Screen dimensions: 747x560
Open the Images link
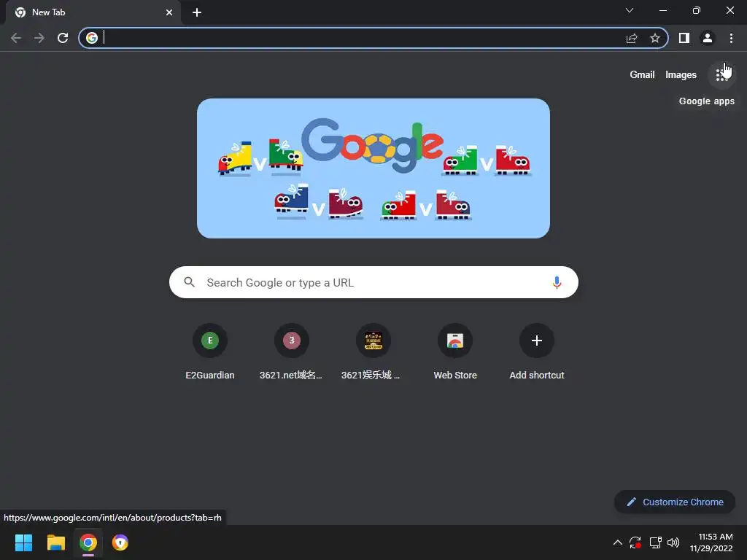tap(681, 75)
